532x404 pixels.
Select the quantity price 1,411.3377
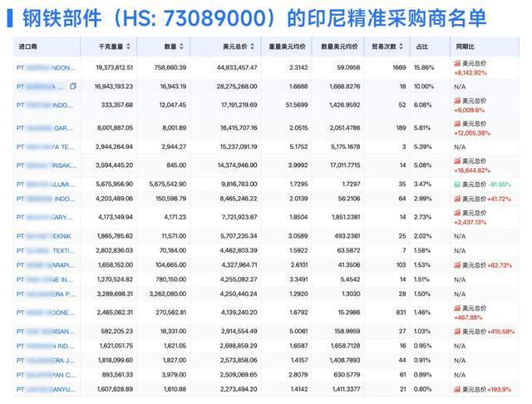346,389
